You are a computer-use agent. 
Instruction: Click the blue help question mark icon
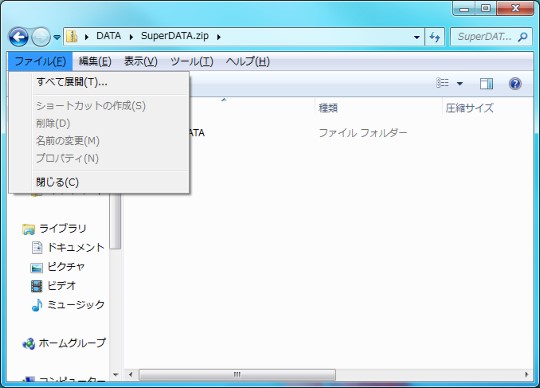pos(515,83)
